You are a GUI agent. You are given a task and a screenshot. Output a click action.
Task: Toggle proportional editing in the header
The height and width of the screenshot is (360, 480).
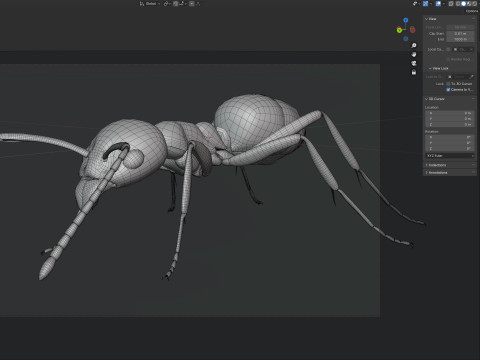click(192, 4)
